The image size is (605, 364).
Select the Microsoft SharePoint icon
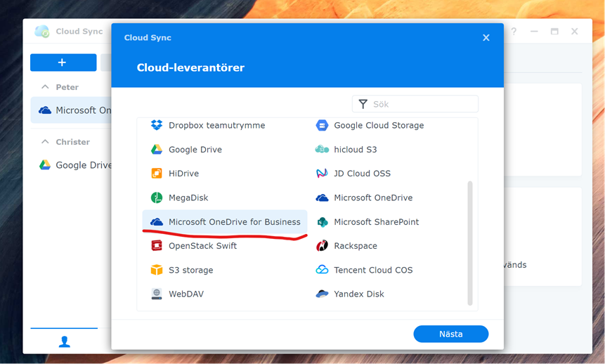(322, 222)
